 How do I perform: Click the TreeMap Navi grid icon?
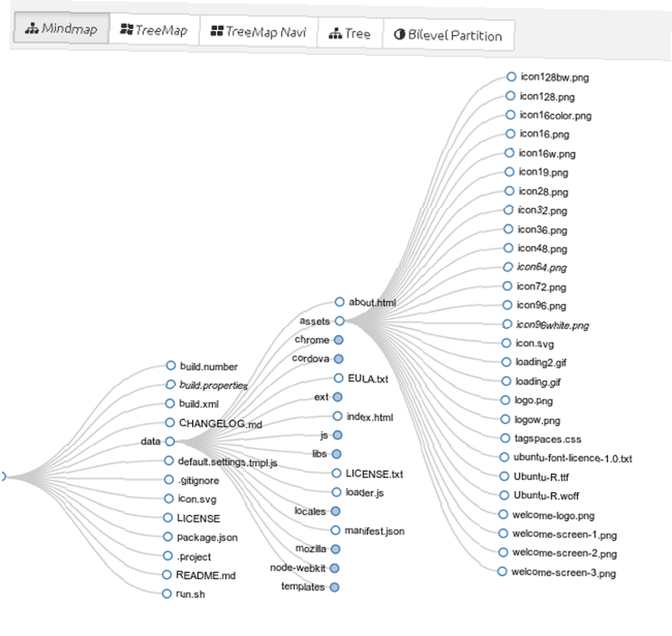coord(217,31)
